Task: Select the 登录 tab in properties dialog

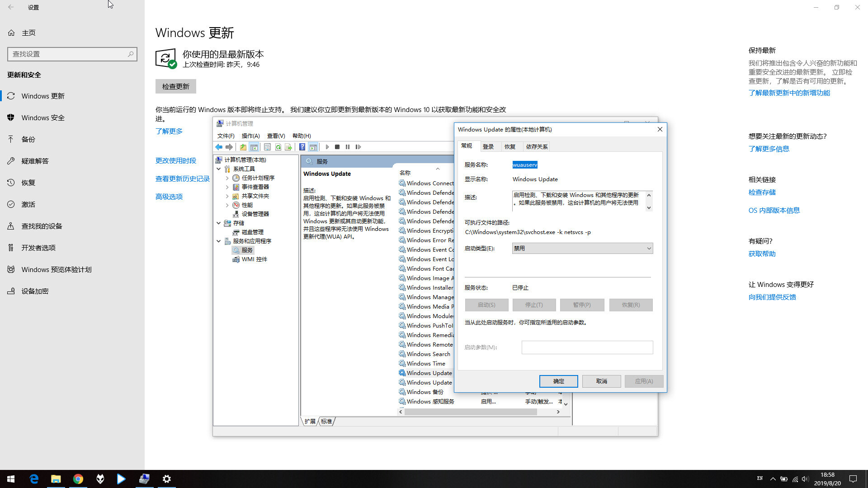Action: coord(488,146)
